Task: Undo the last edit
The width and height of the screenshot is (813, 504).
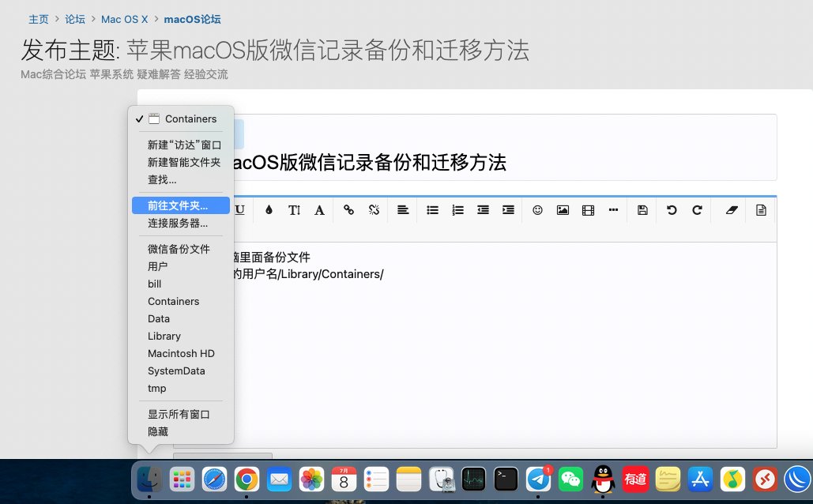Action: [x=672, y=210]
